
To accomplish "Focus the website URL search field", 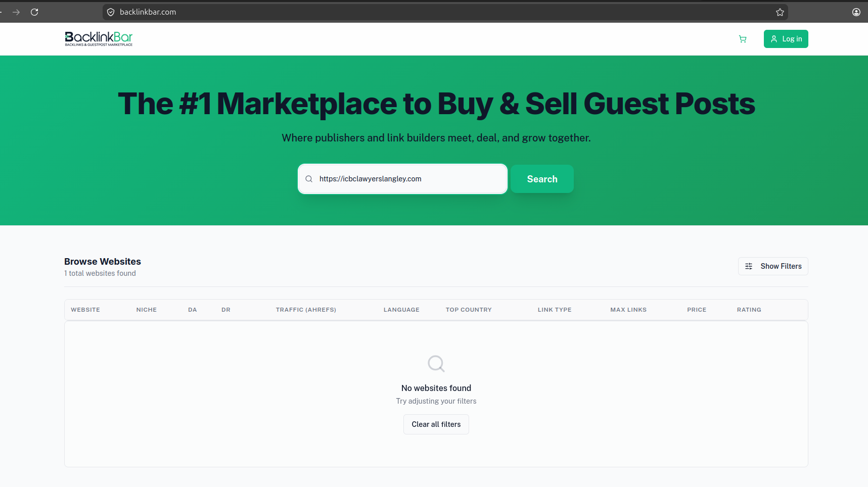I will click(403, 179).
